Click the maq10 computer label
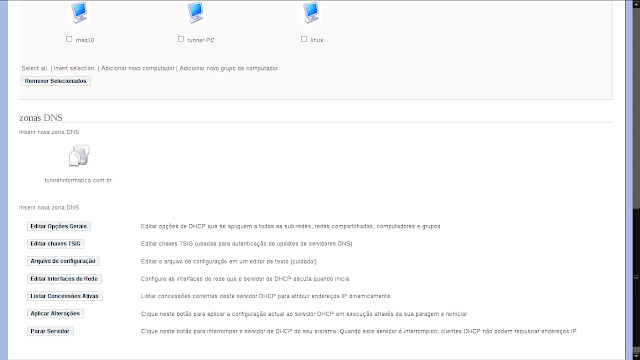Image resolution: width=640 pixels, height=360 pixels. click(x=85, y=40)
